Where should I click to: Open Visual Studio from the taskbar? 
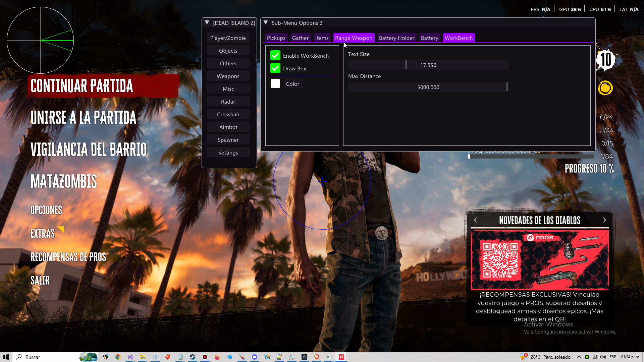coord(130,357)
